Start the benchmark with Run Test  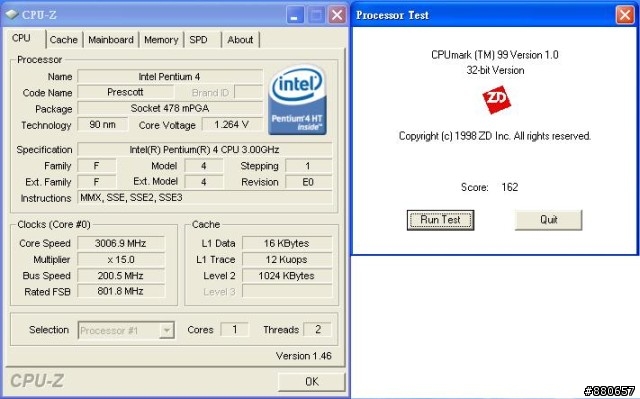440,220
